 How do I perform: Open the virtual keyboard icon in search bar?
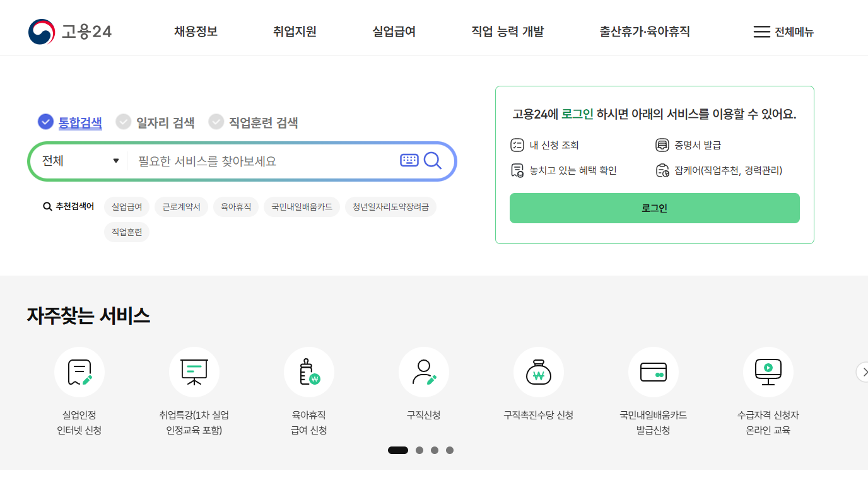click(409, 161)
